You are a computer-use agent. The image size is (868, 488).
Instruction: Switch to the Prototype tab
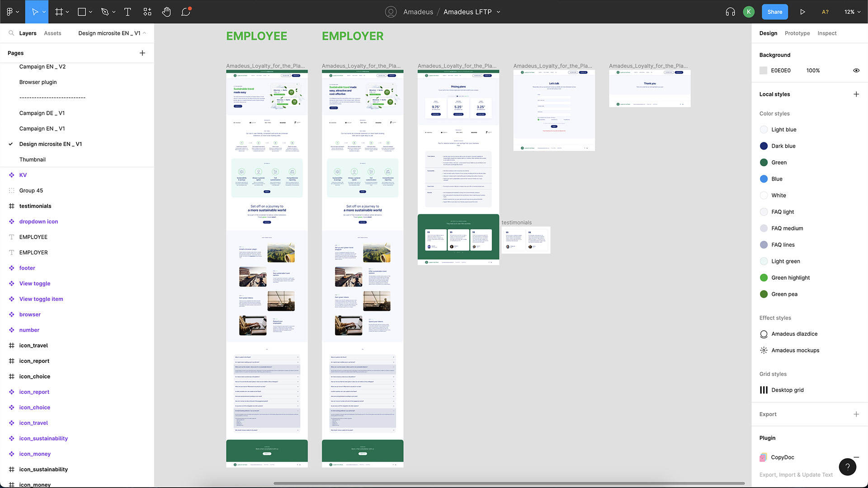click(797, 33)
